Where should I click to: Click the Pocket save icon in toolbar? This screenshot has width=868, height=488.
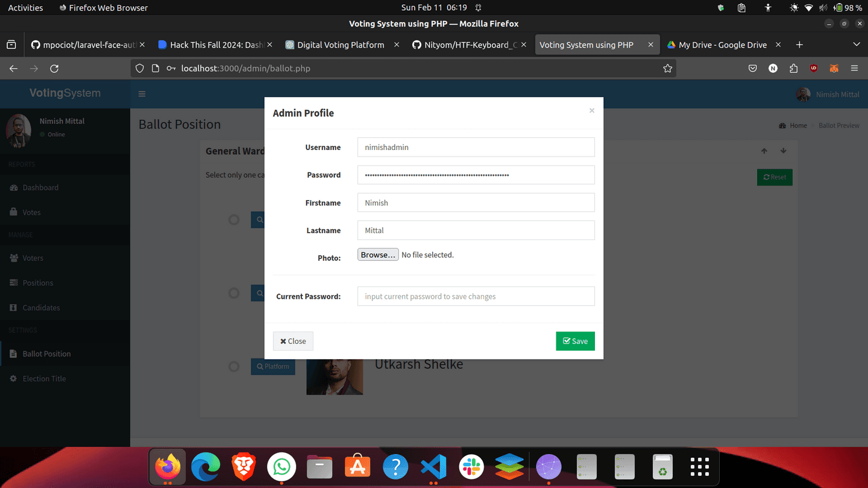click(x=752, y=69)
